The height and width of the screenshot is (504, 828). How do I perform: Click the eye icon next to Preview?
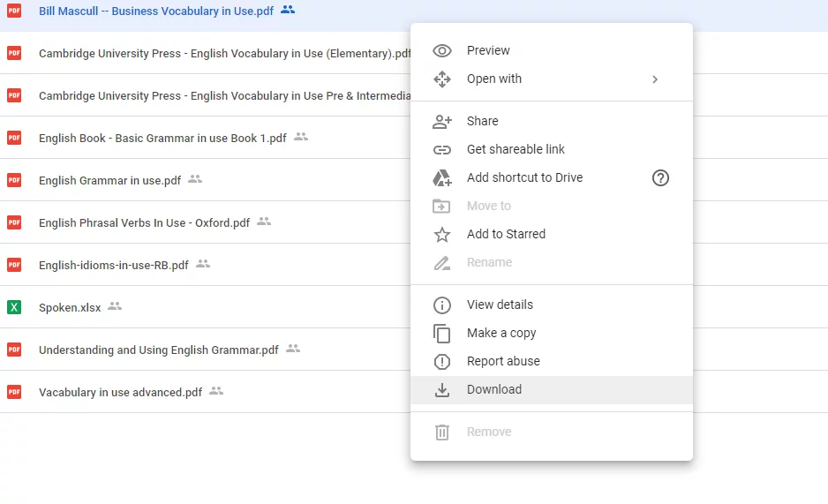pyautogui.click(x=442, y=51)
